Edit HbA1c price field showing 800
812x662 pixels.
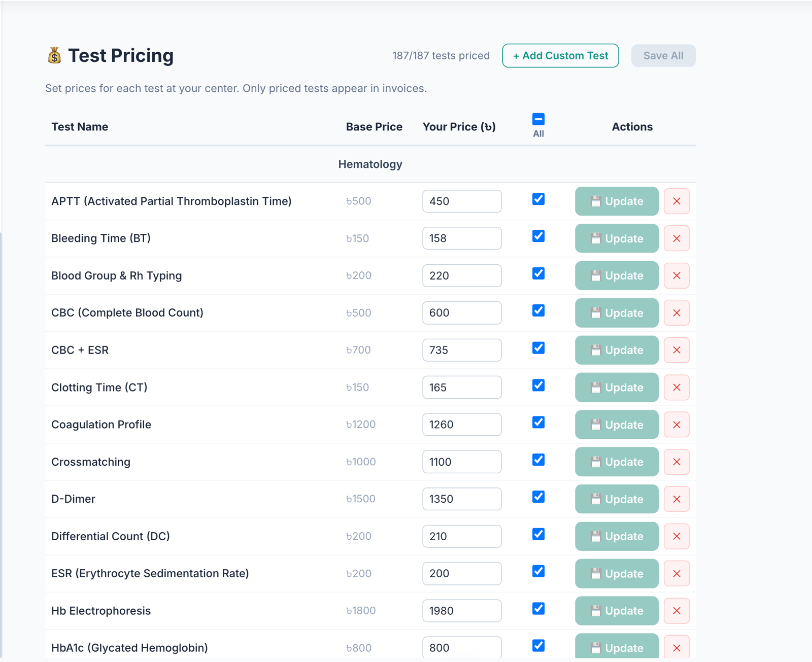click(462, 648)
